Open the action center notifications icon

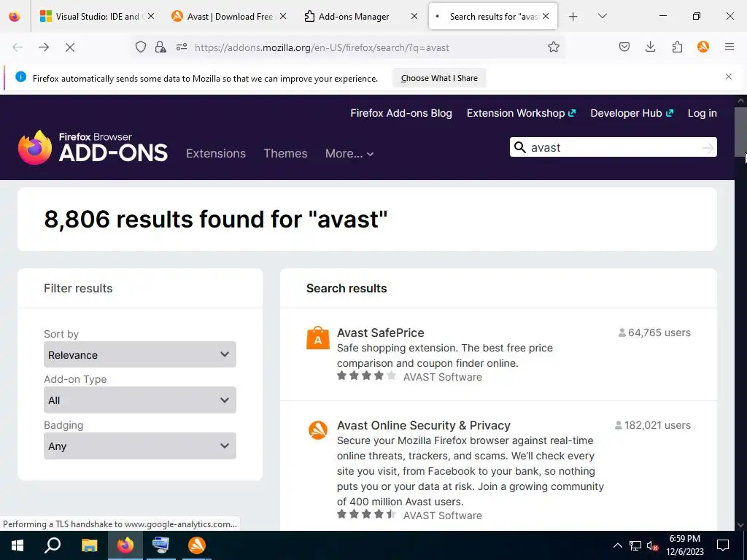pos(723,545)
